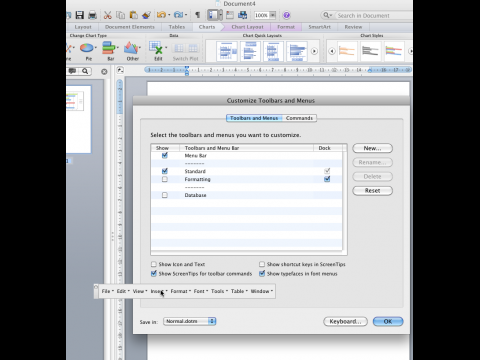
Task: Enable Show shortcut keys in ScreenTips
Action: click(x=262, y=264)
